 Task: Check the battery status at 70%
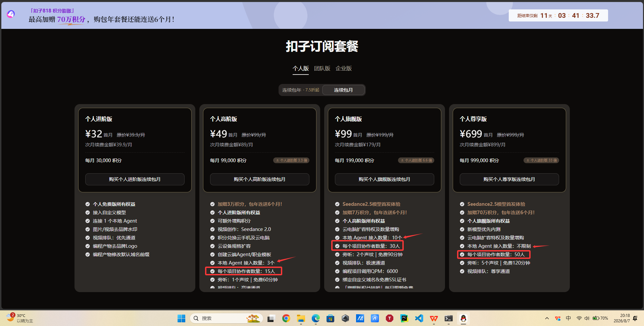pyautogui.click(x=600, y=318)
